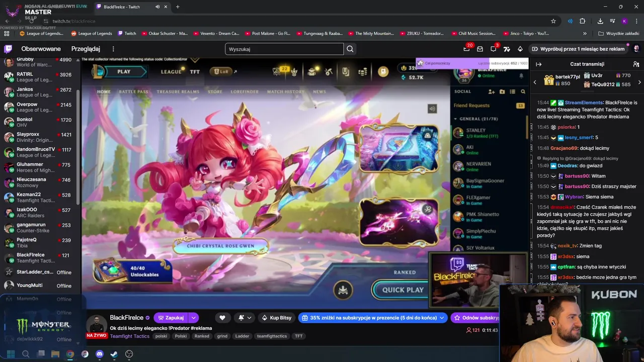Open the chat community users icon
This screenshot has height=362, width=644.
(x=636, y=64)
